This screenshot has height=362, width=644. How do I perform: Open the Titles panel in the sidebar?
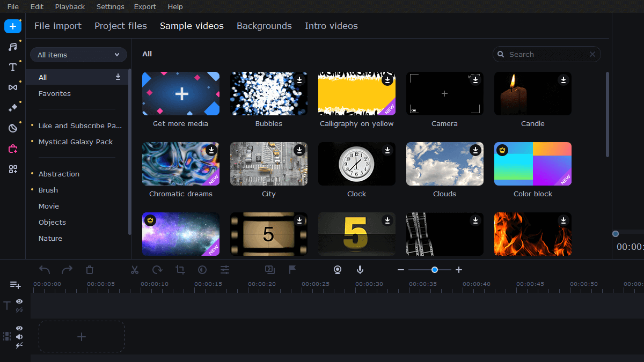tap(12, 67)
